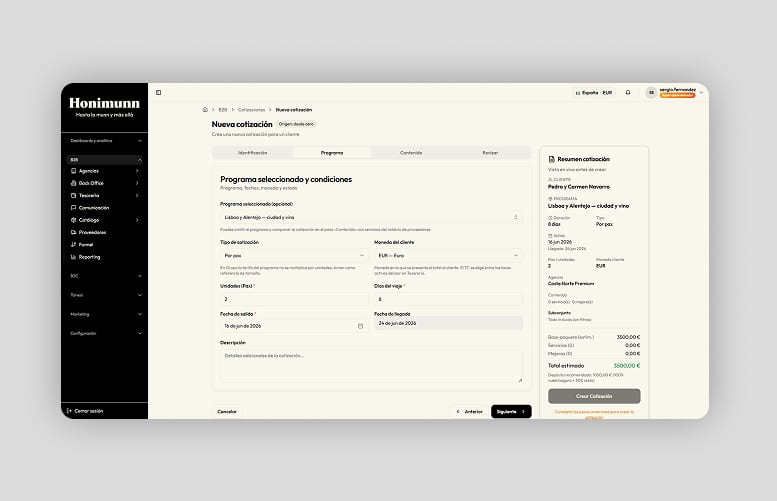The width and height of the screenshot is (777, 501).
Task: Click the Cerrar sesión logout icon
Action: pyautogui.click(x=69, y=411)
